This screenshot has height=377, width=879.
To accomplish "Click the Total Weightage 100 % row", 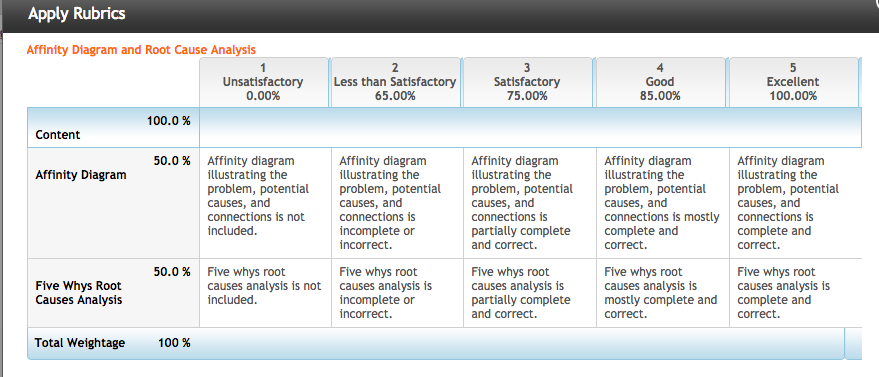I will (436, 343).
